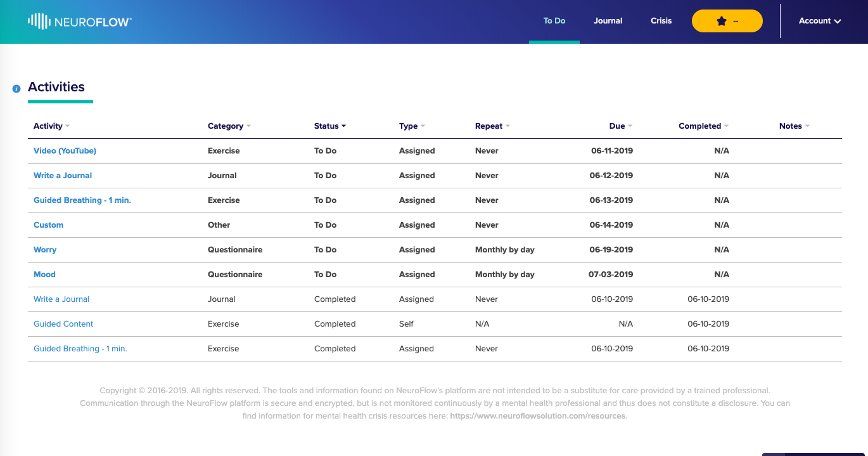Click the star rewards button
This screenshot has height=456, width=868.
727,21
